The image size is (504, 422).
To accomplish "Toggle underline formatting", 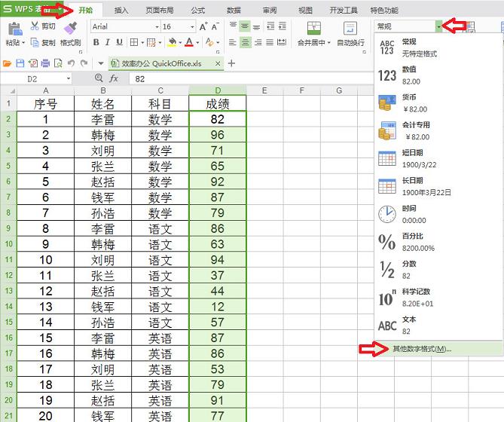I will [x=119, y=42].
